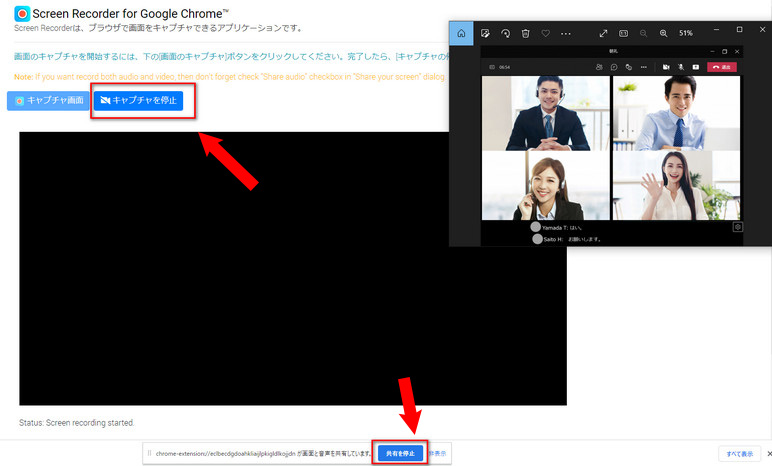This screenshot has width=772, height=466.
Task: Zoom out of the image
Action: 644,33
